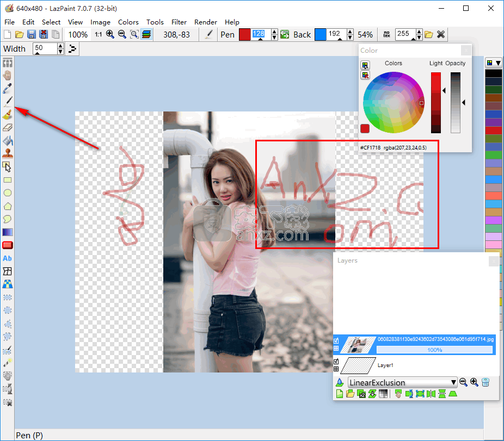
Task: Open the Render menu
Action: [206, 22]
